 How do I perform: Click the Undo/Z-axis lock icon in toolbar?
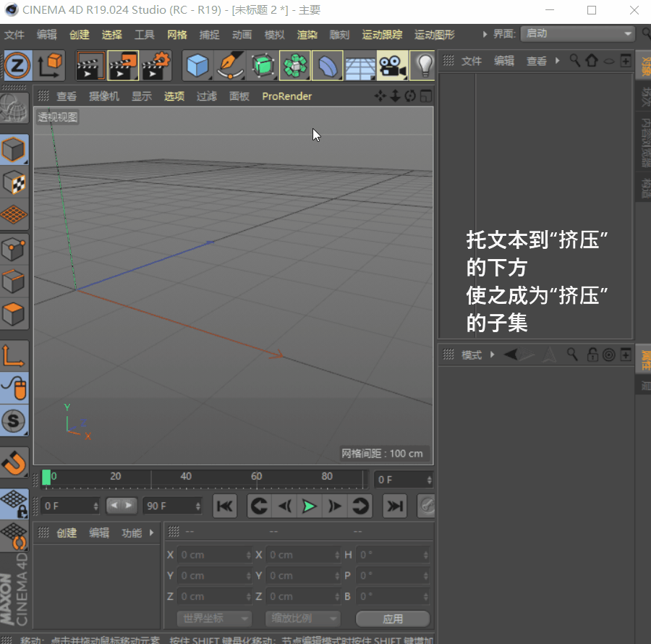[x=17, y=65]
